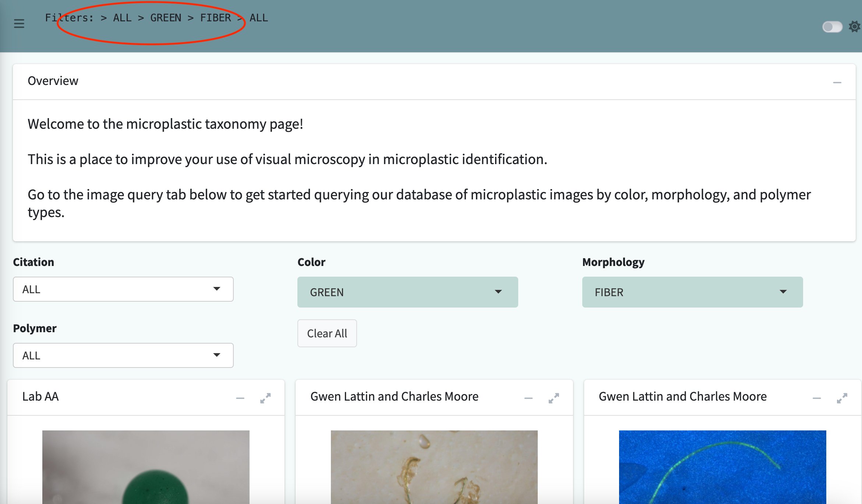The height and width of the screenshot is (504, 862).
Task: Open the blue background fiber image
Action: (723, 467)
